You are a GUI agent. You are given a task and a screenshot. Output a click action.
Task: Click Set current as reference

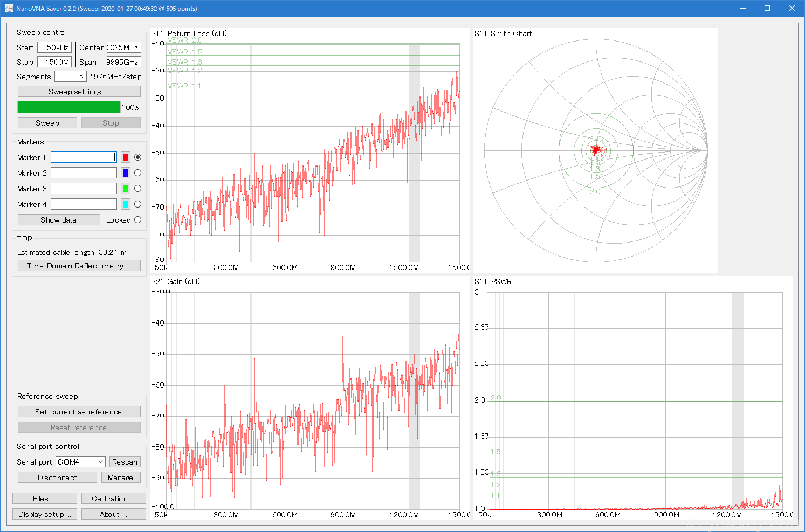(79, 412)
